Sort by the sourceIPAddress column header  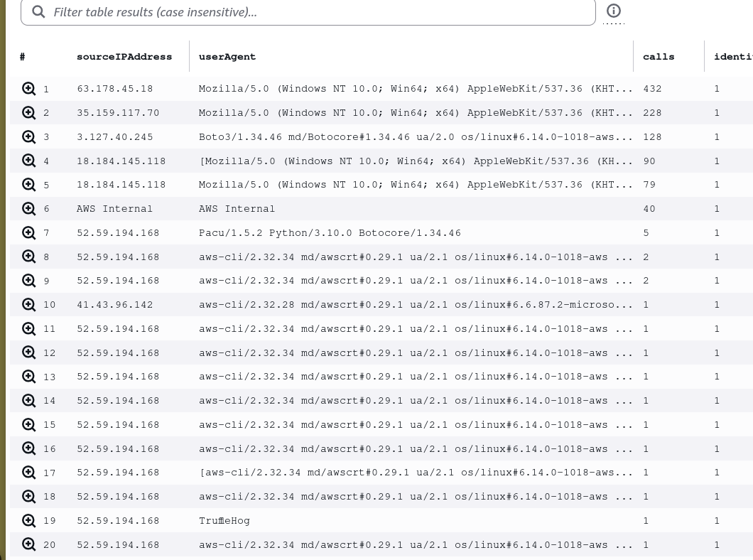(x=124, y=57)
